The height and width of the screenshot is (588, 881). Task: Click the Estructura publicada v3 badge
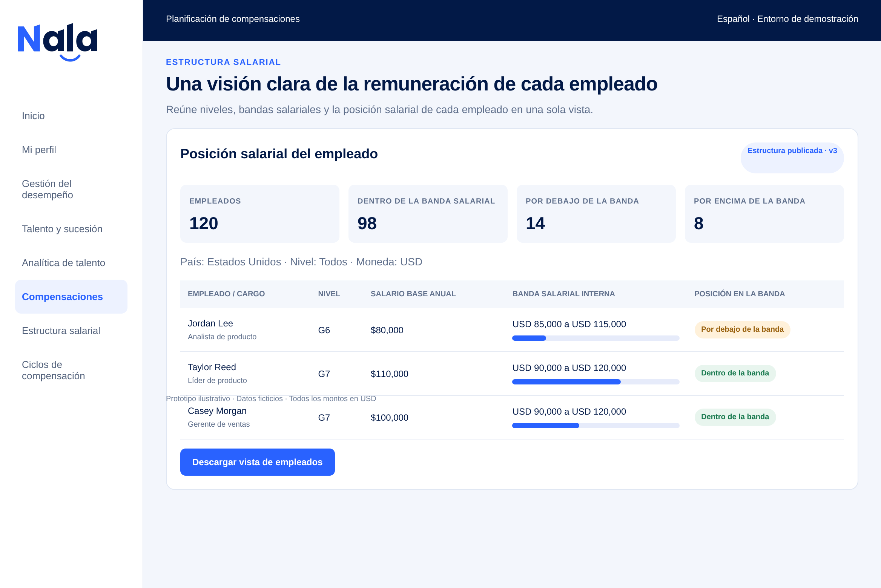click(x=792, y=158)
